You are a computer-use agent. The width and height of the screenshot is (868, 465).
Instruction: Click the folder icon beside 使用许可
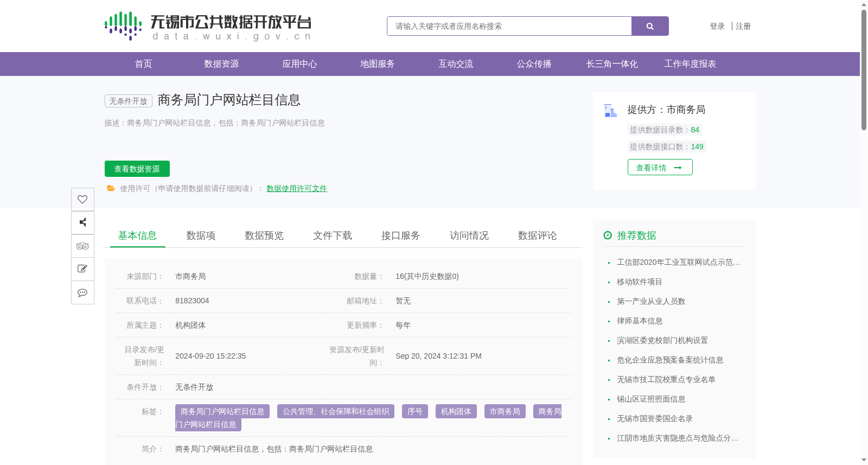click(111, 188)
